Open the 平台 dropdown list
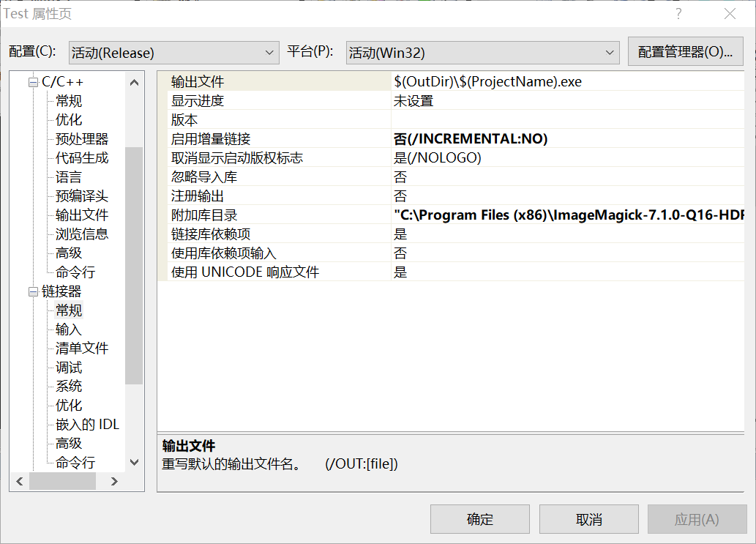 pyautogui.click(x=482, y=53)
